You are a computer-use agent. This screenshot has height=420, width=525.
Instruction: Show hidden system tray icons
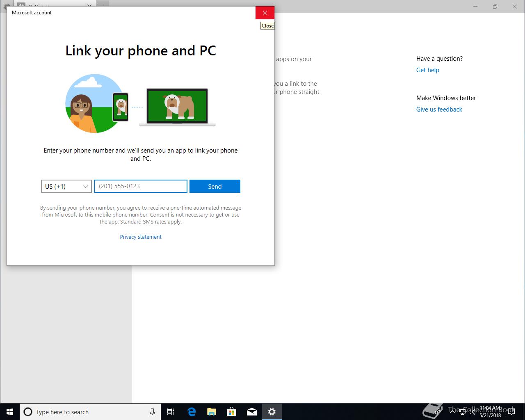coord(452,412)
